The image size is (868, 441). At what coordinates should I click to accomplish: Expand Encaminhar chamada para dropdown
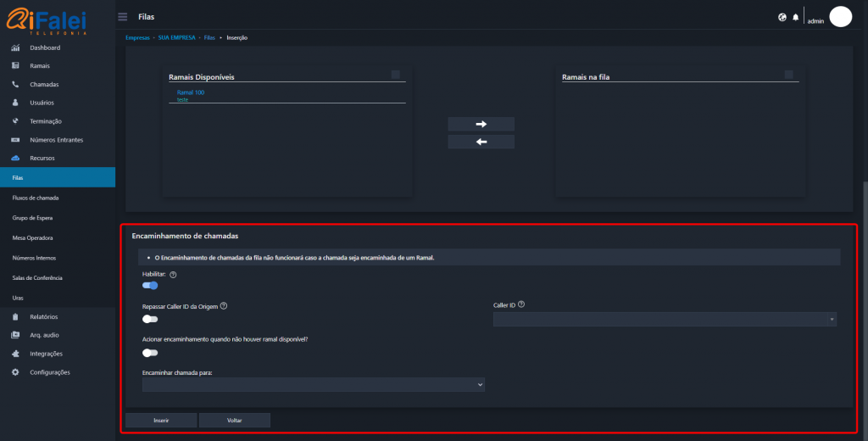point(314,384)
